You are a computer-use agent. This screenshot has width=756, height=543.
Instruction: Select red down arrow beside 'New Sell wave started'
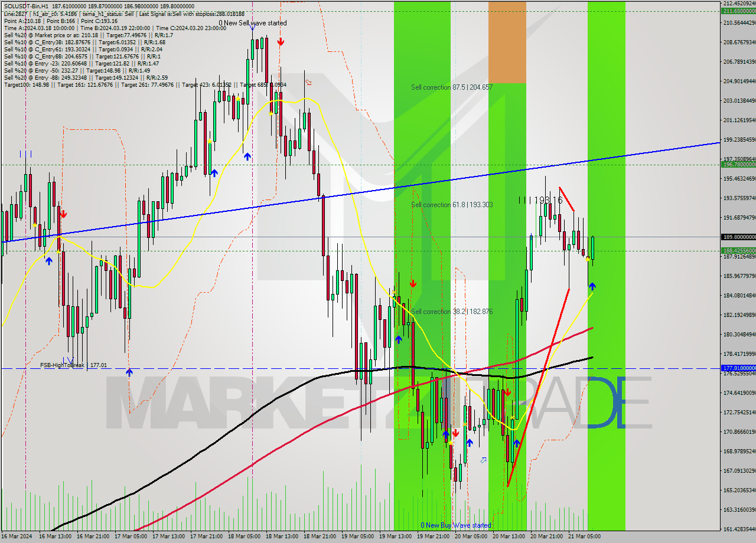(x=281, y=42)
